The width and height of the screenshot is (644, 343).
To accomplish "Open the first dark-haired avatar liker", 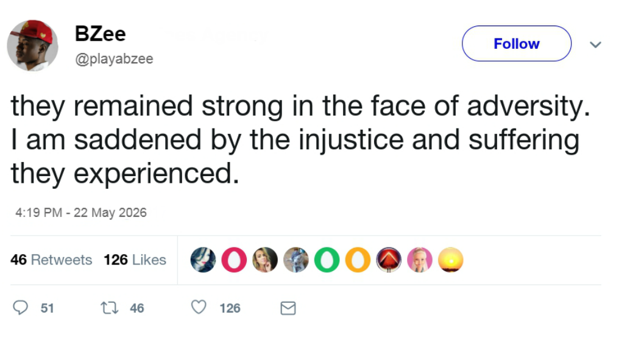I will [x=203, y=260].
